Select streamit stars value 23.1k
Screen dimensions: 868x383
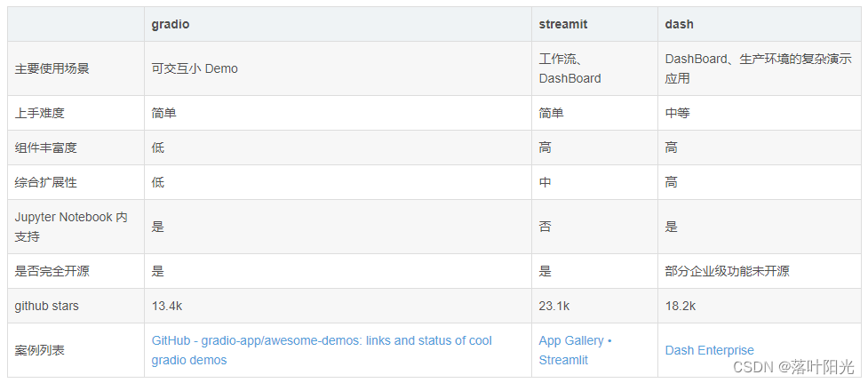(x=554, y=306)
